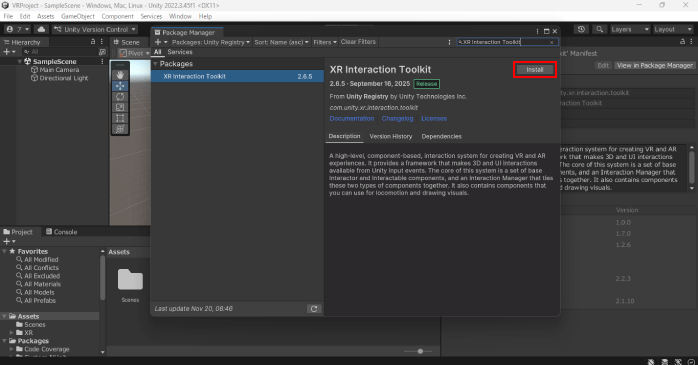698x365 pixels.
Task: Open the Sort: Name (asc) dropdown
Action: coord(281,42)
